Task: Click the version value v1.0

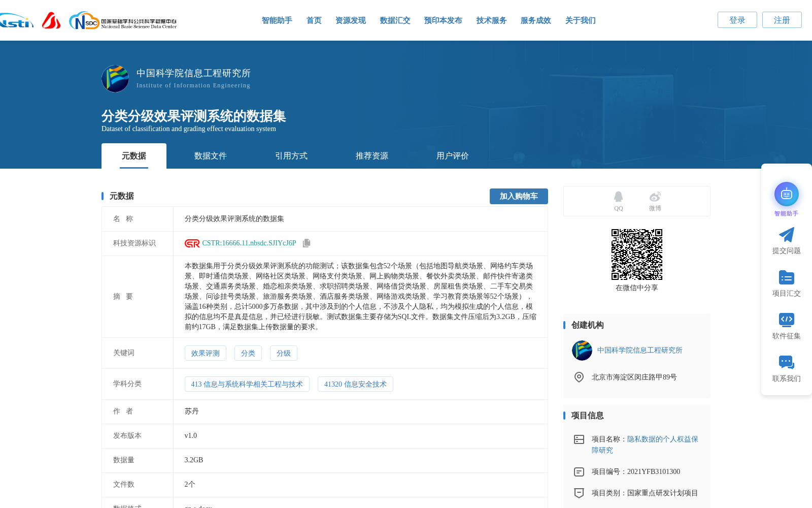Action: 191,436
